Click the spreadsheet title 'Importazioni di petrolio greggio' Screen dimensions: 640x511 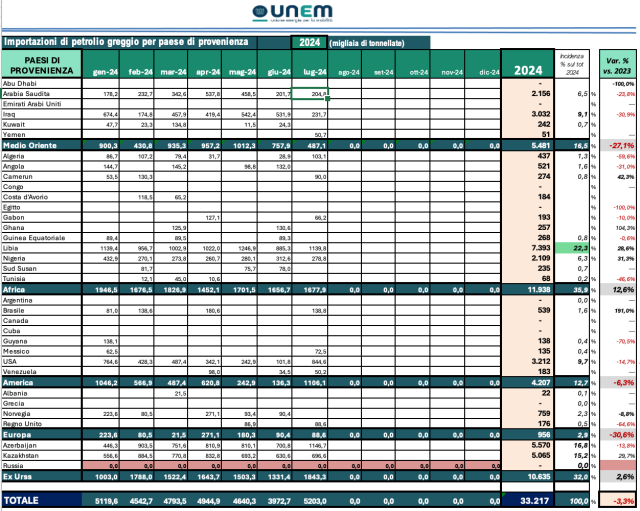tap(126, 43)
